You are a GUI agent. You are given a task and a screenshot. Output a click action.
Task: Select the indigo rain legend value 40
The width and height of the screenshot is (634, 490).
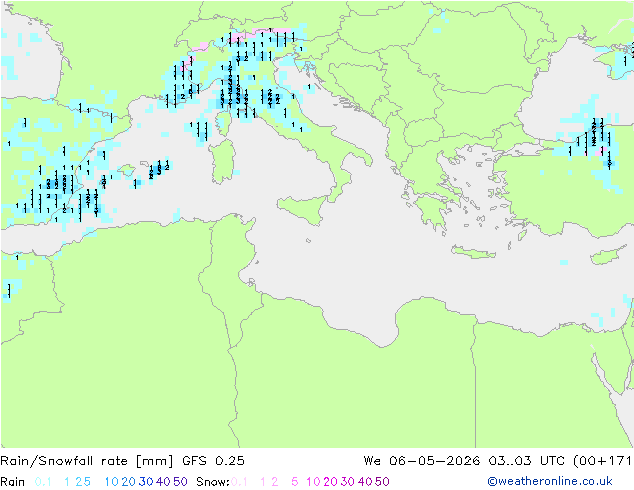click(x=163, y=482)
